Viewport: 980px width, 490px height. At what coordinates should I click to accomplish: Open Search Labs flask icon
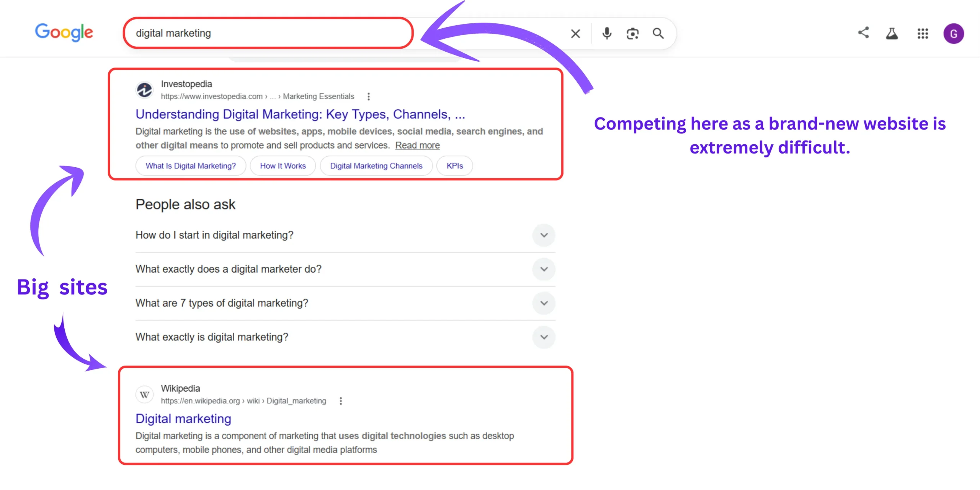pyautogui.click(x=892, y=33)
